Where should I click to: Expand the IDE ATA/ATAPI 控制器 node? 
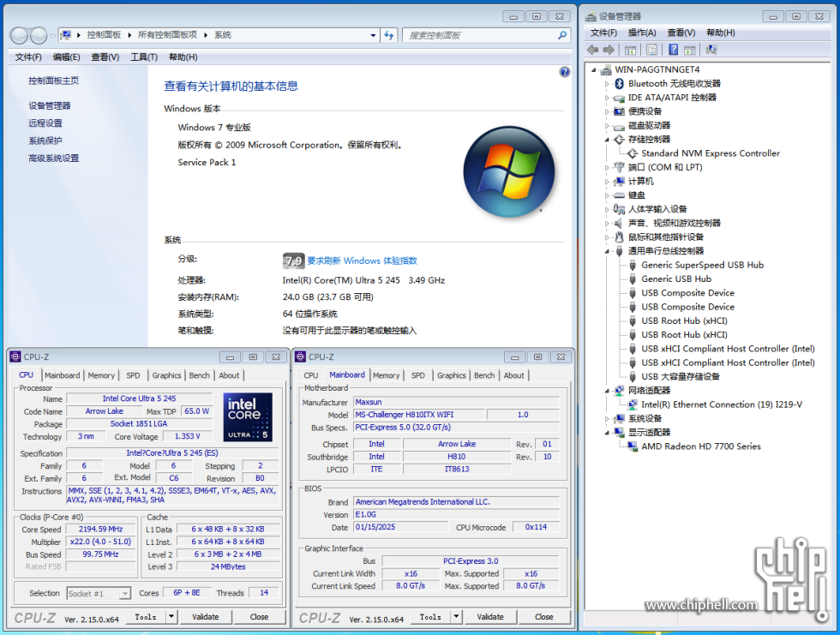tap(607, 98)
